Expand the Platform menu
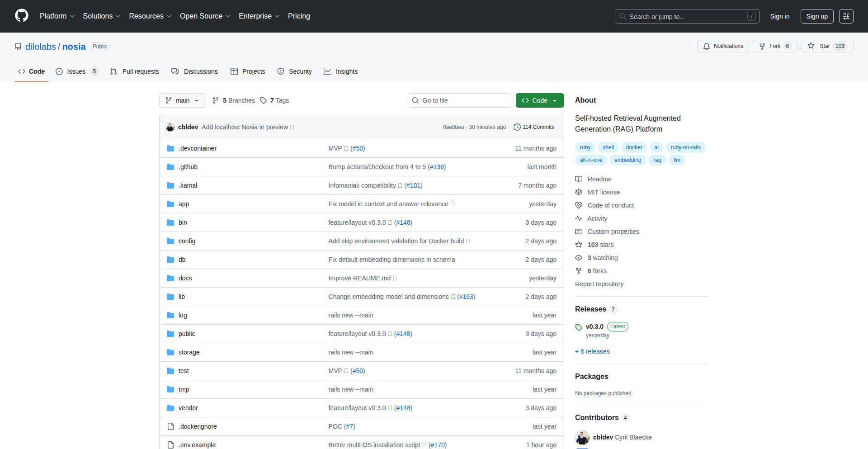This screenshot has height=449, width=868. pos(57,16)
